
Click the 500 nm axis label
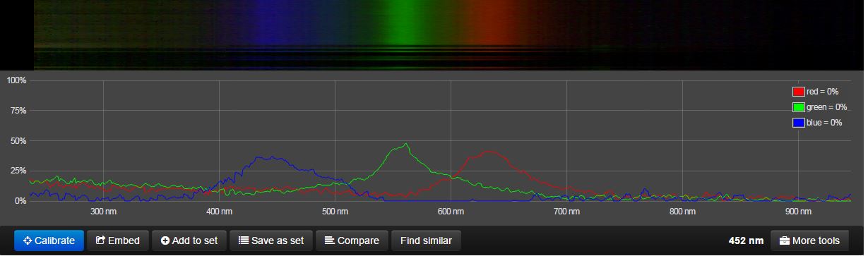[x=335, y=211]
